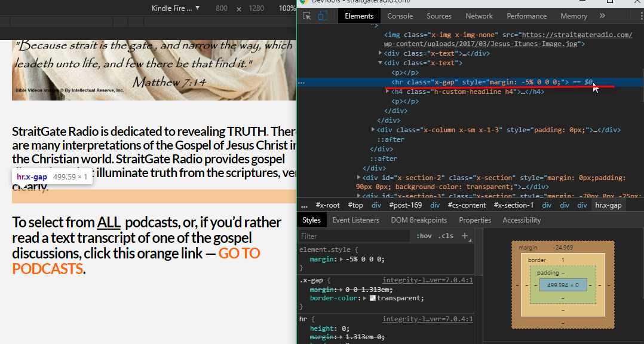Viewport: 644px width, 344px height.
Task: Toggle the :hov element state button
Action: point(424,236)
